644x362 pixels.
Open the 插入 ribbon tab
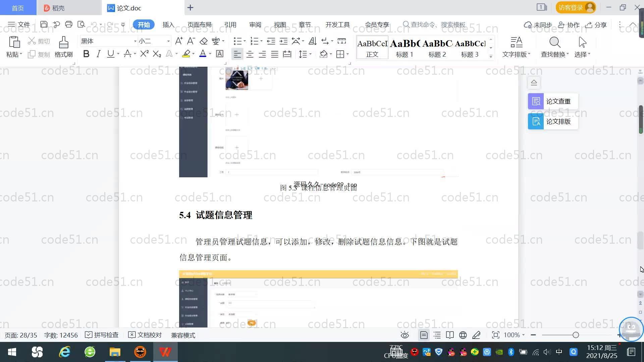pos(168,24)
